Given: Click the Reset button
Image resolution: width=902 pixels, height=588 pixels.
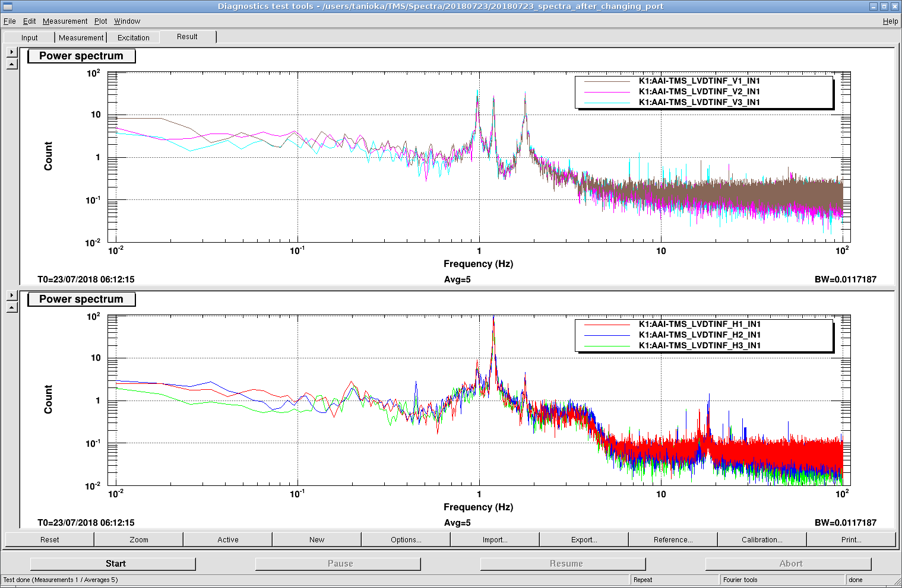Looking at the screenshot, I should 50,539.
